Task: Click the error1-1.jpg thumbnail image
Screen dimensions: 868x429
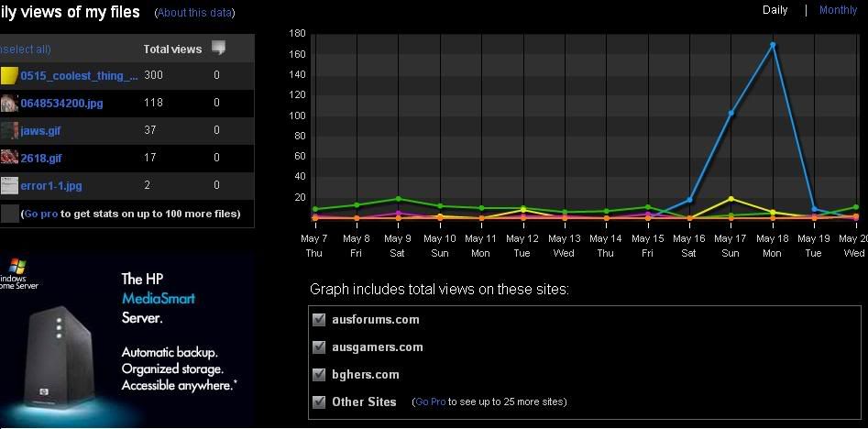Action: coord(9,185)
